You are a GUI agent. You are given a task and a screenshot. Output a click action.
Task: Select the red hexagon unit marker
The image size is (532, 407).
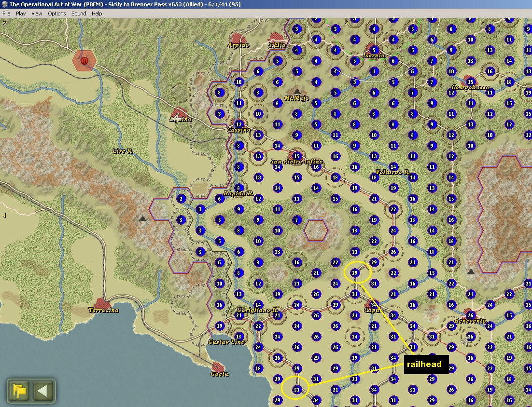[84, 61]
